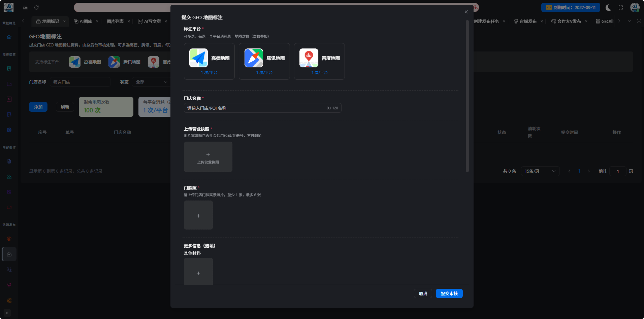644x319 pixels.
Task: Open the user avatar menu
Action: pos(635,8)
